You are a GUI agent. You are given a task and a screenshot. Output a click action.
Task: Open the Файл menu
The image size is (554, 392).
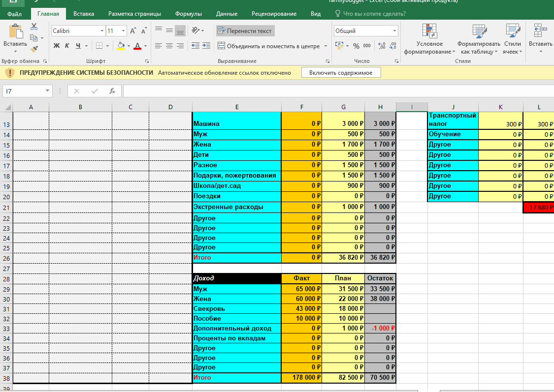click(x=14, y=14)
